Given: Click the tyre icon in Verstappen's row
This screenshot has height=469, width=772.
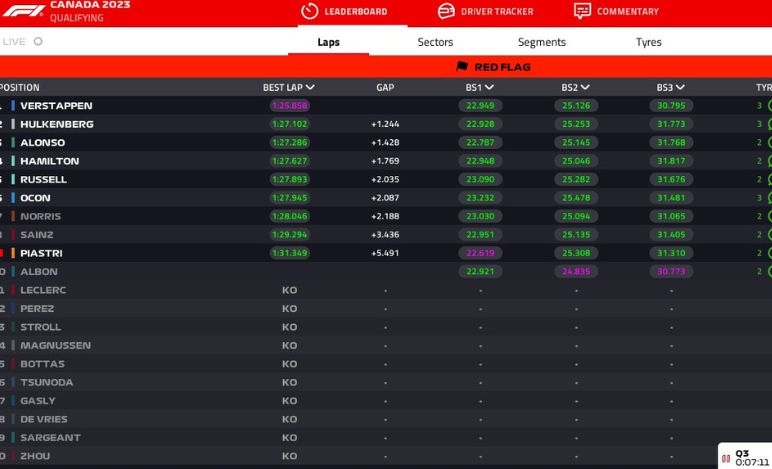Looking at the screenshot, I should pos(769,105).
